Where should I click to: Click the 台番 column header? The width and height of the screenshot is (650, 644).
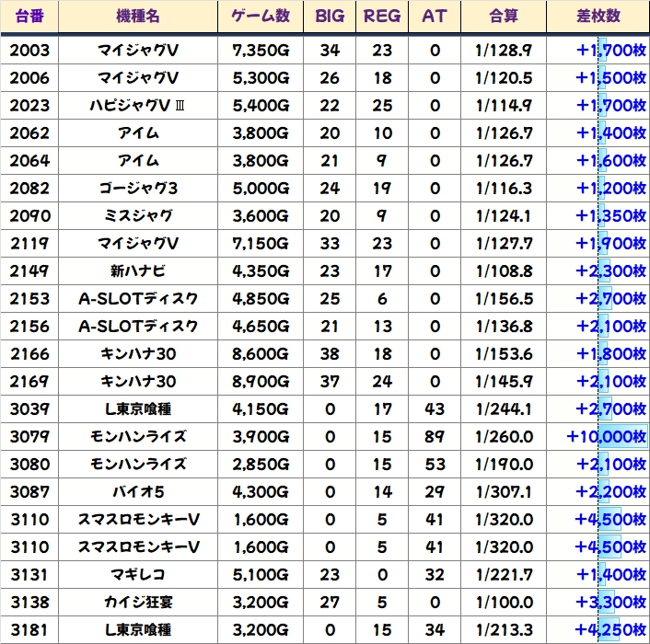29,17
